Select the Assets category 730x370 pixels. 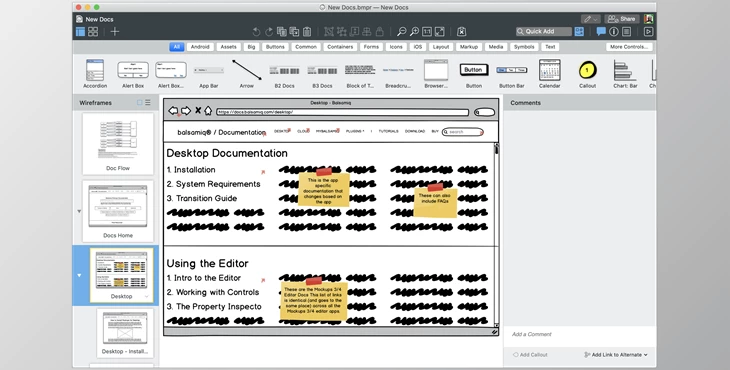pyautogui.click(x=229, y=47)
